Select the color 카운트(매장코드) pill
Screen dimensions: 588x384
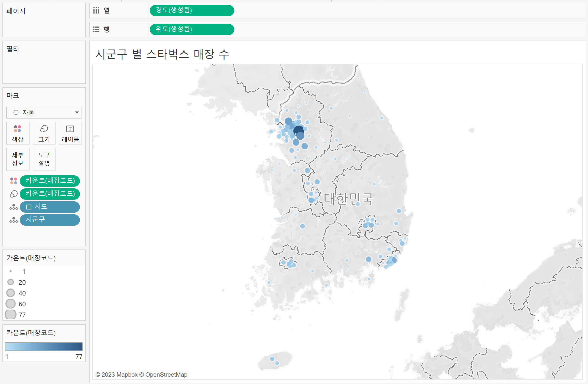(x=50, y=181)
